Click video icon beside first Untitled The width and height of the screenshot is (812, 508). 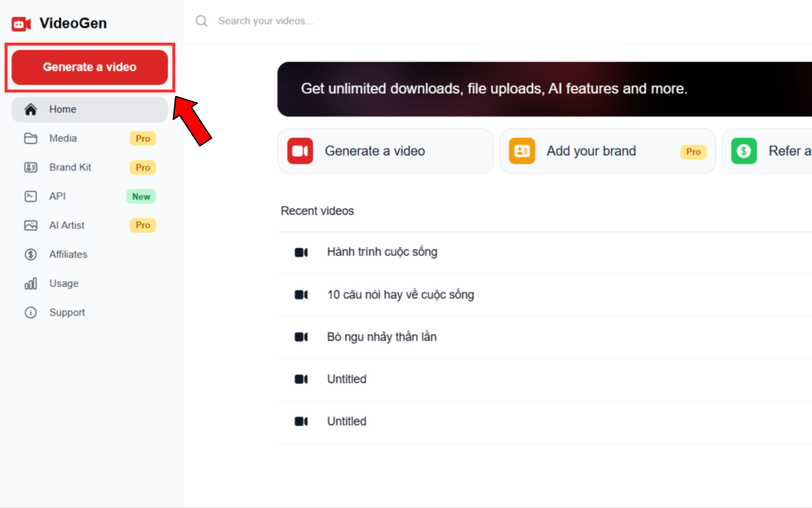coord(301,379)
